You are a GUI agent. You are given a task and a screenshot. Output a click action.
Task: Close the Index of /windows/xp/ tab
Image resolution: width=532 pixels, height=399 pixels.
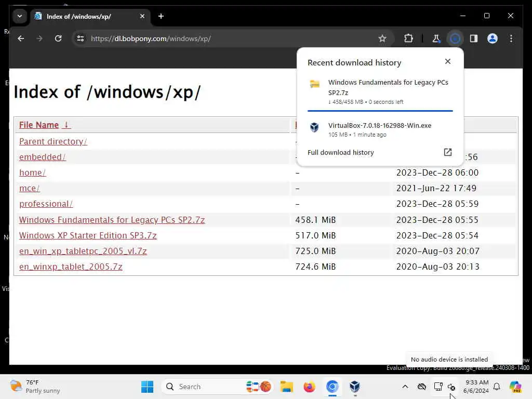142,16
